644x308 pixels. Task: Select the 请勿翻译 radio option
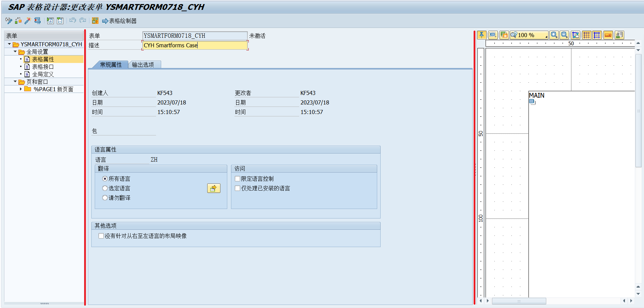[x=105, y=198]
